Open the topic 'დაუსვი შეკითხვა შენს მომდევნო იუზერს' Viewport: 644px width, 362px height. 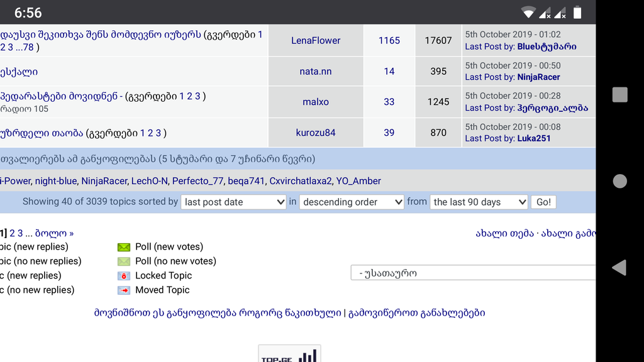pyautogui.click(x=101, y=35)
